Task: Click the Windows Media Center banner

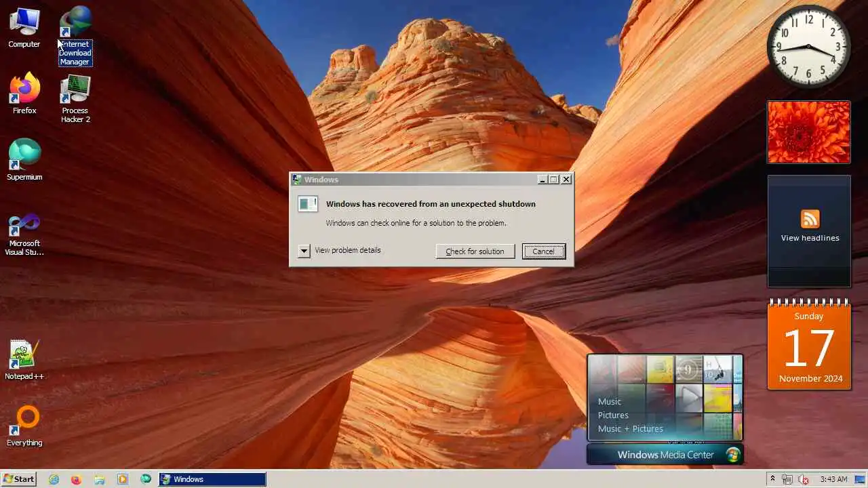Action: (665, 455)
